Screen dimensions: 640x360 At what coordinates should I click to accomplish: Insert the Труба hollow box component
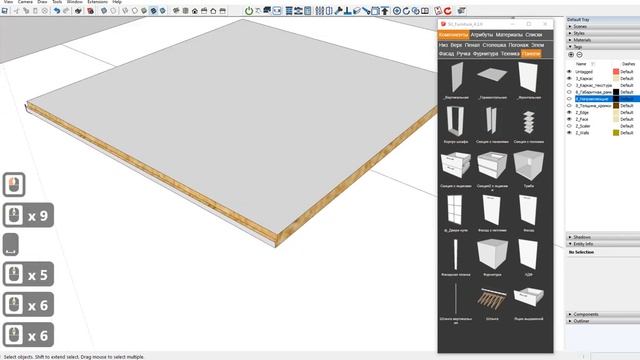[x=528, y=169]
